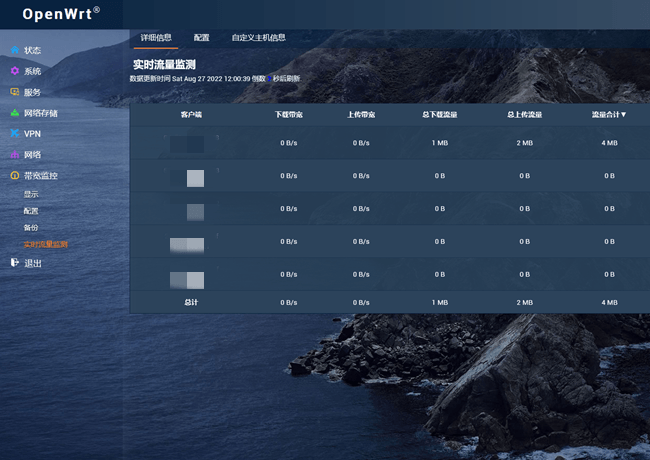The height and width of the screenshot is (460, 650).
Task: Click the 状态 (Status) home icon
Action: pyautogui.click(x=14, y=49)
